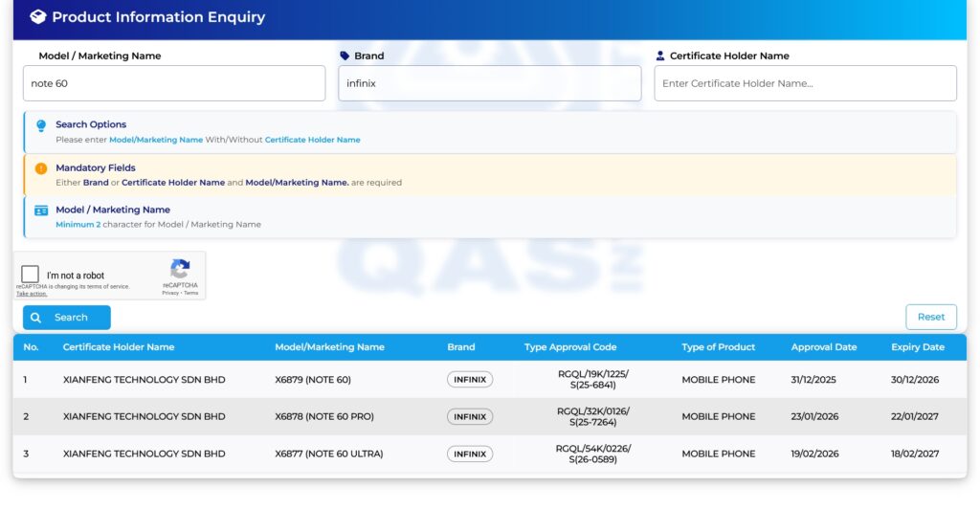Select the INFINIX badge in the Note 60 Pro row
The height and width of the screenshot is (509, 980).
pos(470,417)
